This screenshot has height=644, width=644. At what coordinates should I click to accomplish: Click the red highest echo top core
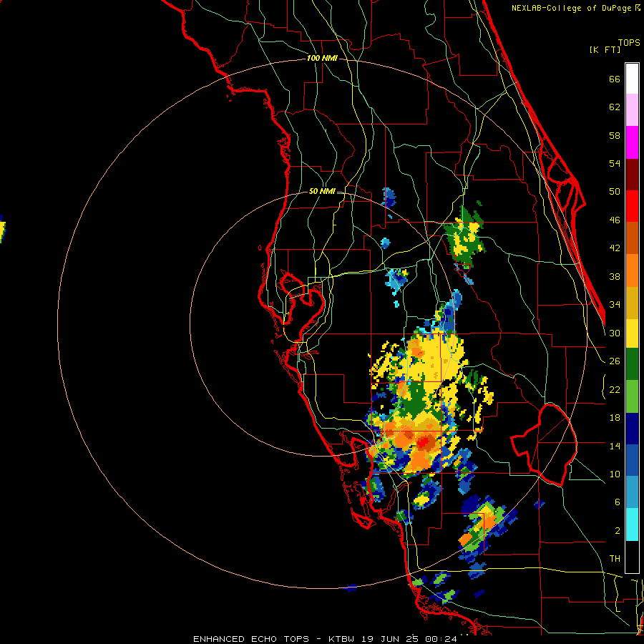[x=424, y=442]
